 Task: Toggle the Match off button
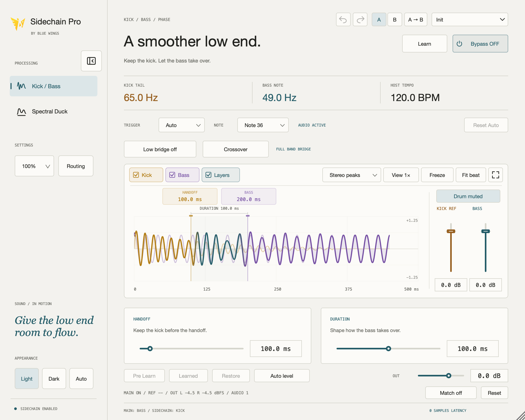[x=451, y=393]
